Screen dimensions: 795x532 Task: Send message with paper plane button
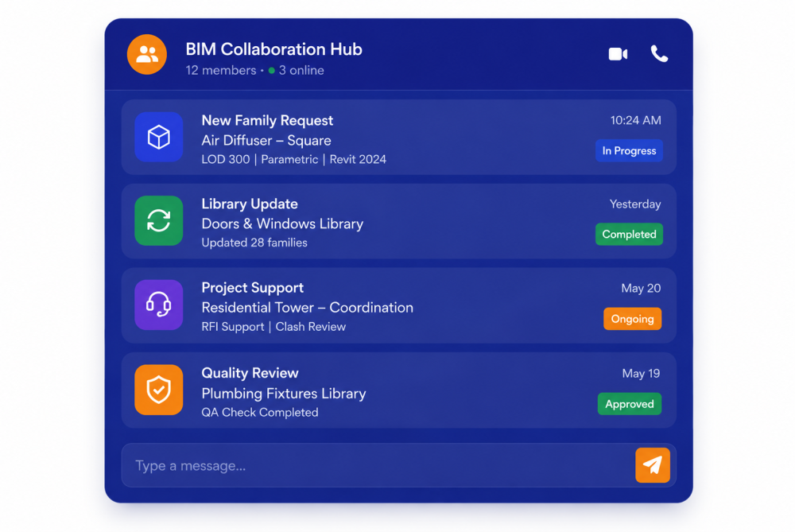click(x=653, y=465)
